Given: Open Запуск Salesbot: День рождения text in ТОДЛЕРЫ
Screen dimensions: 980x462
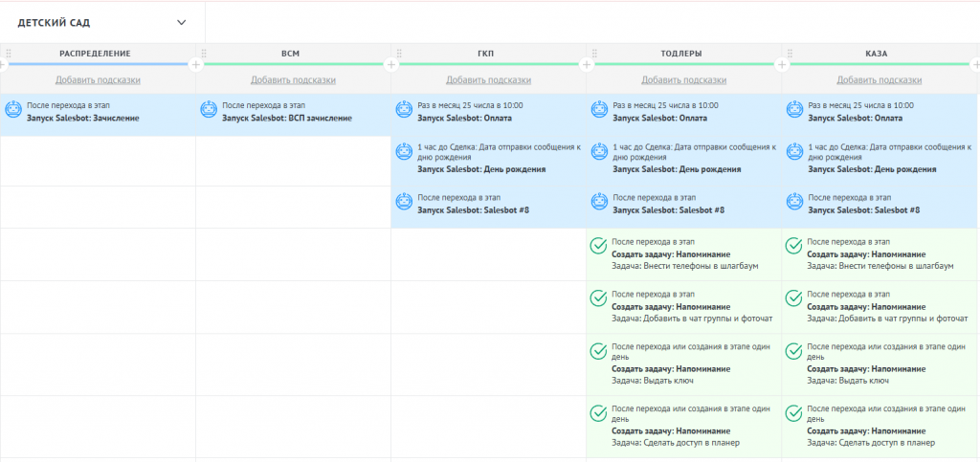Looking at the screenshot, I should tap(677, 169).
